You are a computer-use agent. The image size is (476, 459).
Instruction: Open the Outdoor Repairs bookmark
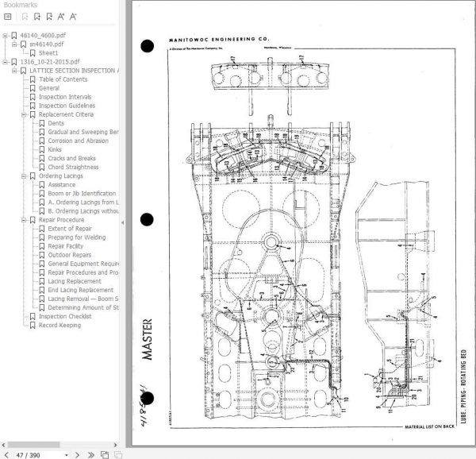tap(70, 255)
